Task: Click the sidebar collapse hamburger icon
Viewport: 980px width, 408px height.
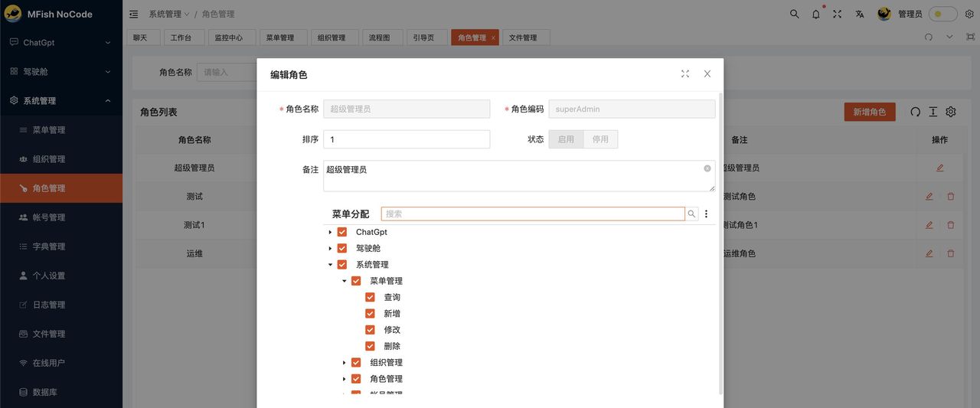Action: click(134, 14)
